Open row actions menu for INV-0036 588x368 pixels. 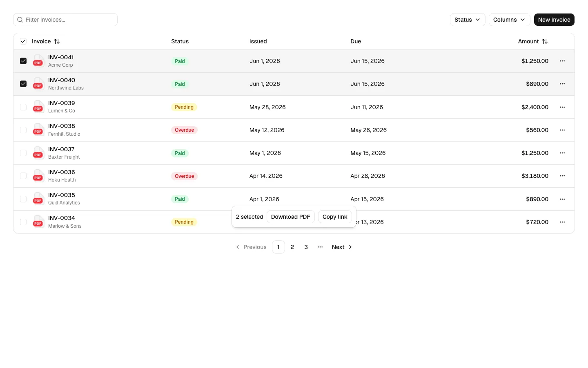[x=562, y=176]
